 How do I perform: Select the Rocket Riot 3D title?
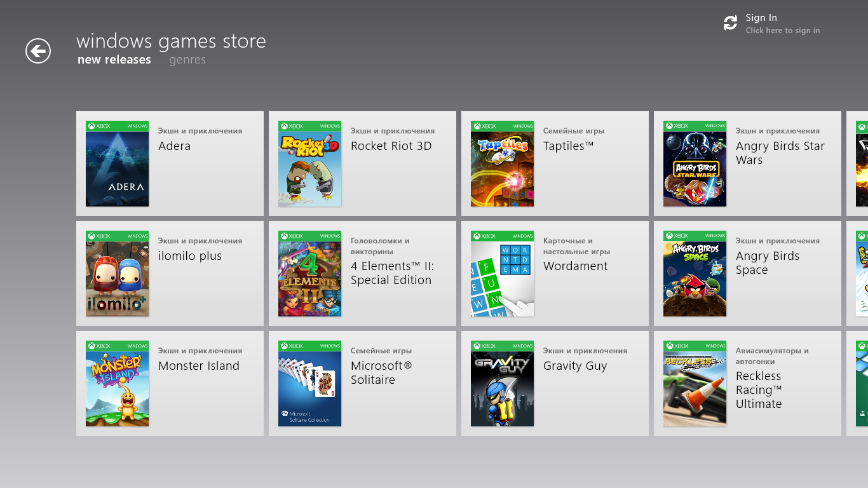(391, 146)
